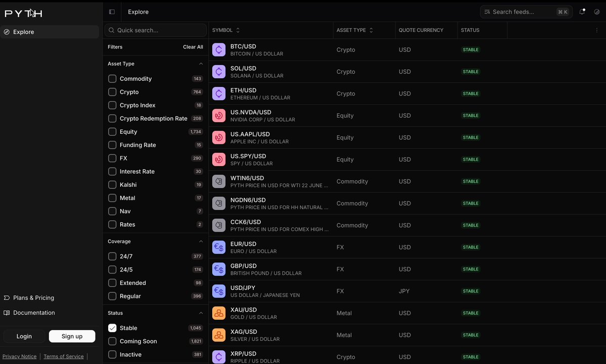This screenshot has height=364, width=606.
Task: Uncheck the Stable status filter
Action: [x=112, y=328]
